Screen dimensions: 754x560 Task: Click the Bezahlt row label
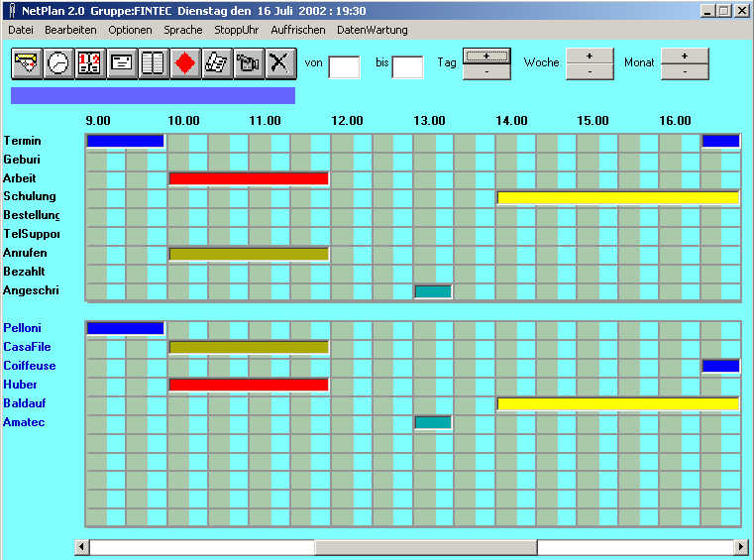(x=24, y=272)
